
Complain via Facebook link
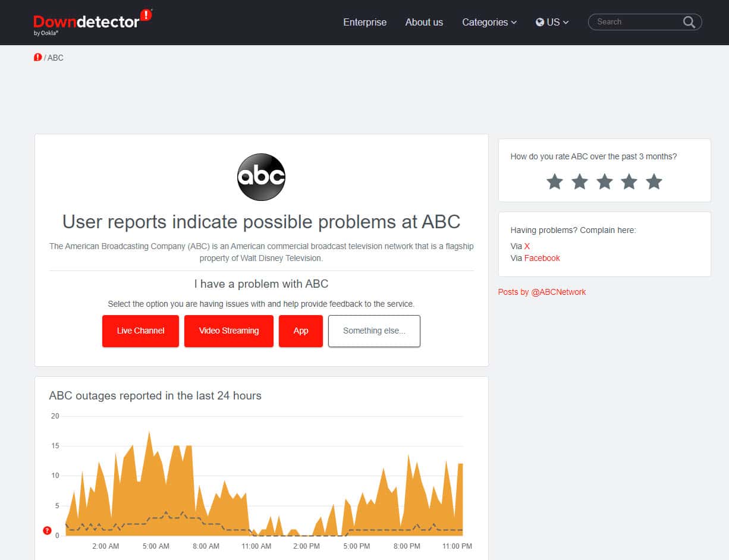(542, 258)
